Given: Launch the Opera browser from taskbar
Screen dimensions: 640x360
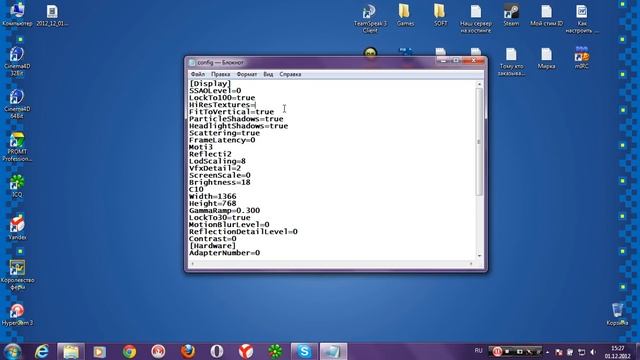Looking at the screenshot, I should (x=217, y=351).
